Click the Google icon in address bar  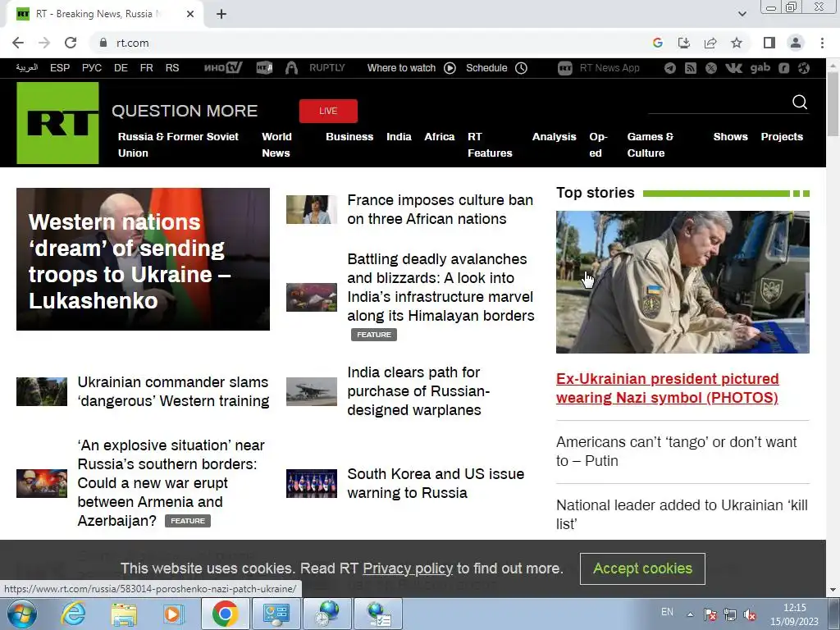coord(657,43)
